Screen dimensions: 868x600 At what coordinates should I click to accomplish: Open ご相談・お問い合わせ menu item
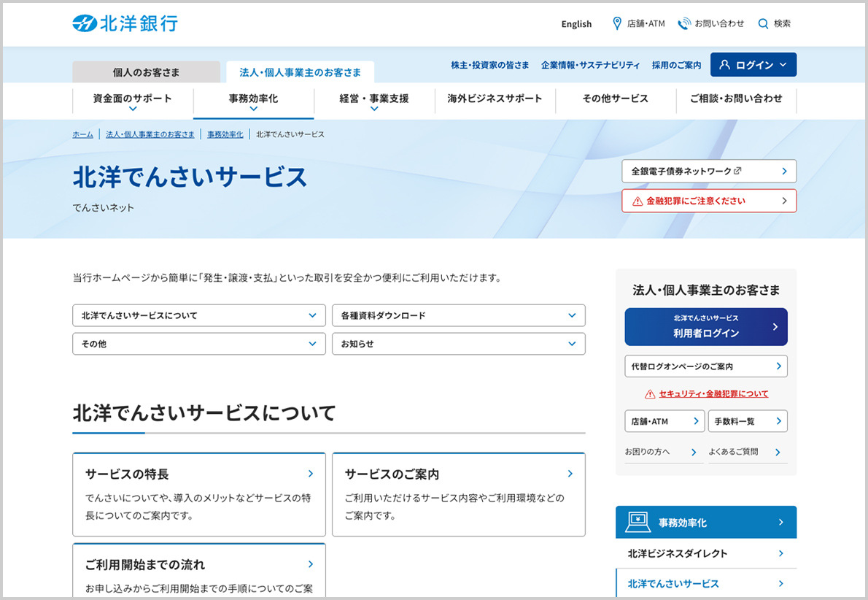pyautogui.click(x=736, y=99)
